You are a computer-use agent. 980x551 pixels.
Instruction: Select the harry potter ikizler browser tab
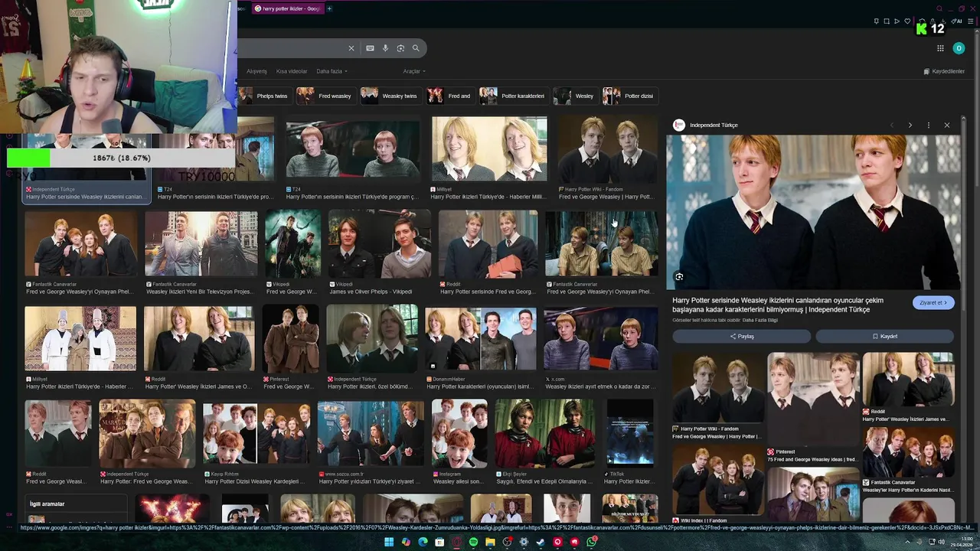[x=287, y=8]
